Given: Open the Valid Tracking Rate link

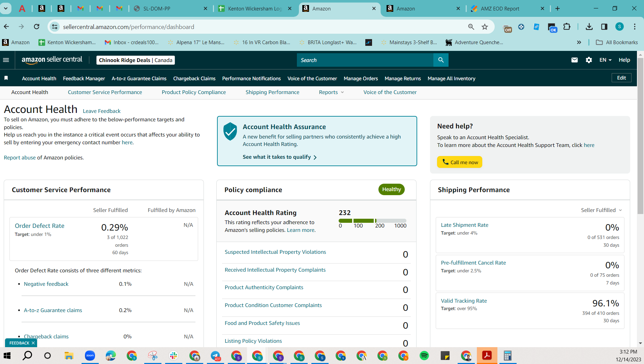Looking at the screenshot, I should pyautogui.click(x=464, y=301).
